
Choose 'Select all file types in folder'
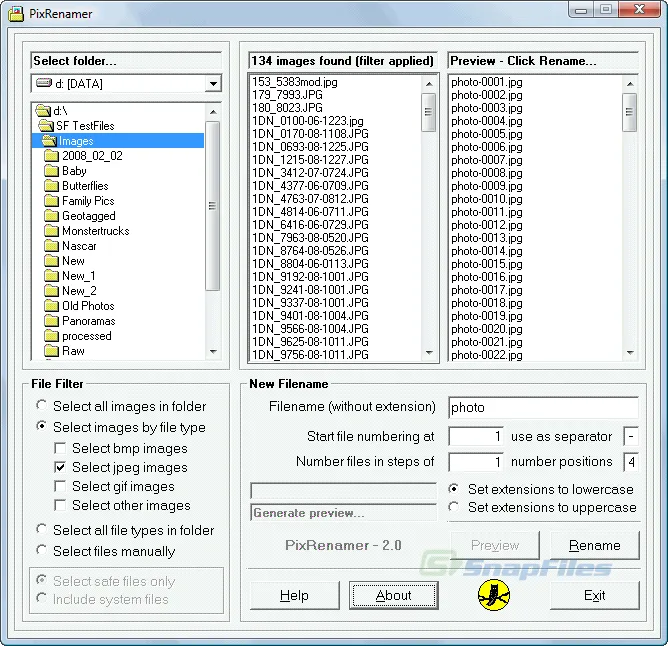tap(41, 529)
